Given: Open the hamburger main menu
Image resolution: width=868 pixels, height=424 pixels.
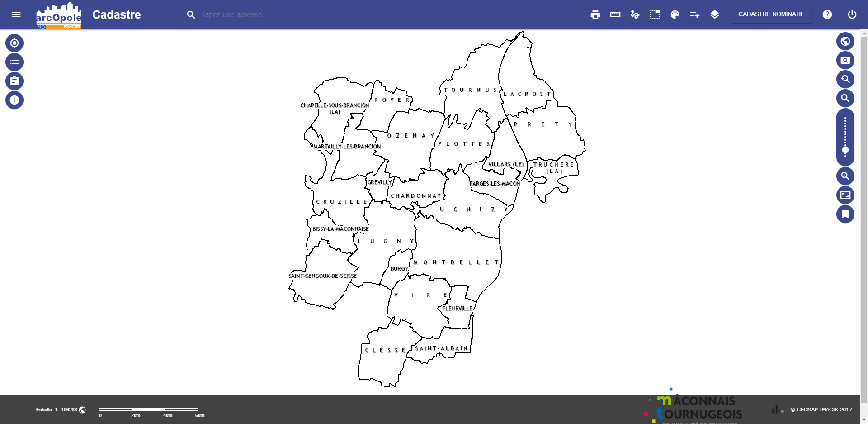Looking at the screenshot, I should (16, 14).
